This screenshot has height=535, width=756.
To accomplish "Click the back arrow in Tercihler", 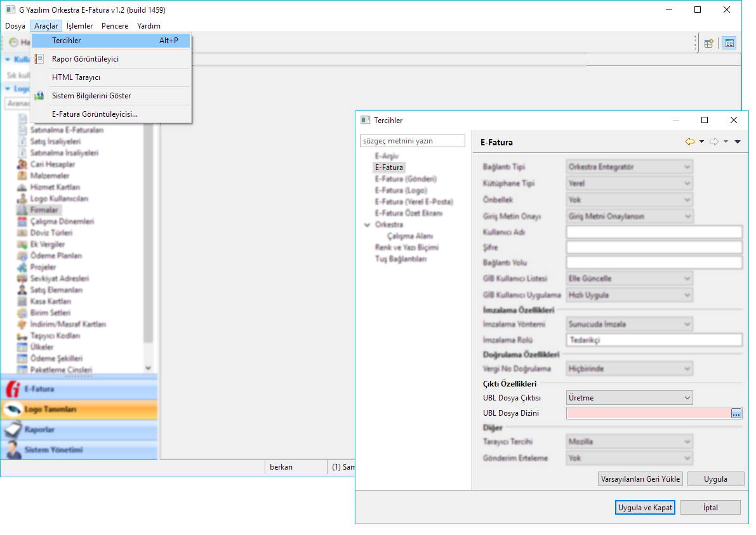I will 690,142.
